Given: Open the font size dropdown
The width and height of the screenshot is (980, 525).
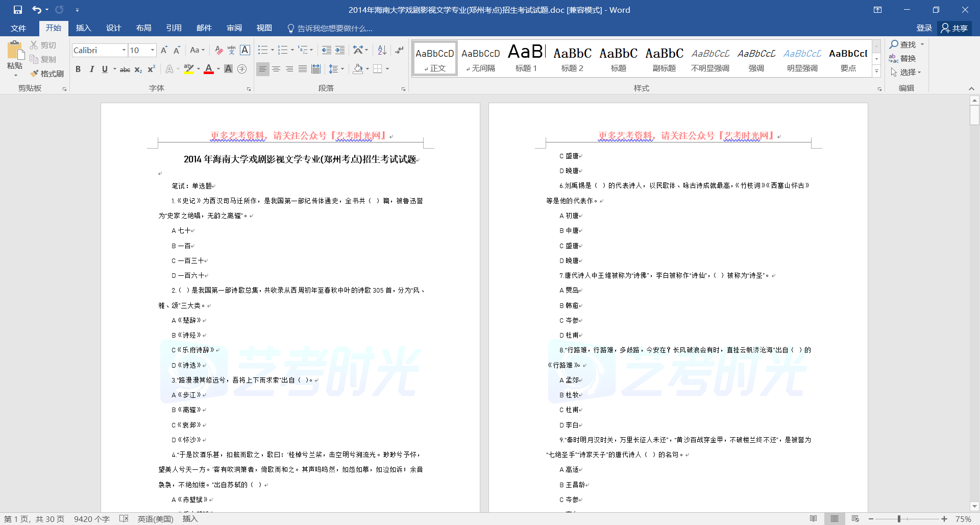Looking at the screenshot, I should (x=152, y=50).
